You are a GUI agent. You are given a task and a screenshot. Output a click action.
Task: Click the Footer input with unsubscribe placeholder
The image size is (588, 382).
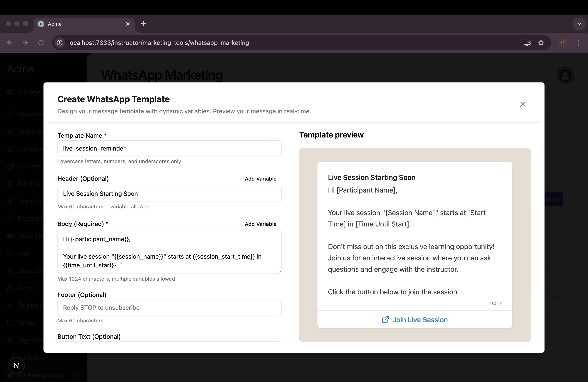[169, 307]
